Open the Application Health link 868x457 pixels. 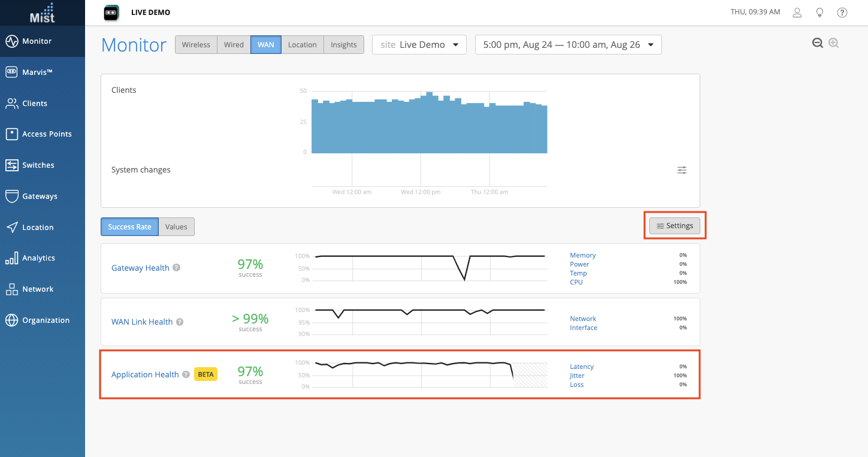(x=145, y=374)
